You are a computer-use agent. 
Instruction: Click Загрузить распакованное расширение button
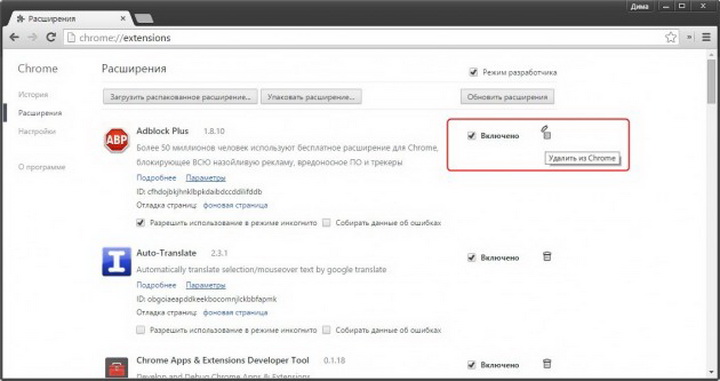coord(180,97)
